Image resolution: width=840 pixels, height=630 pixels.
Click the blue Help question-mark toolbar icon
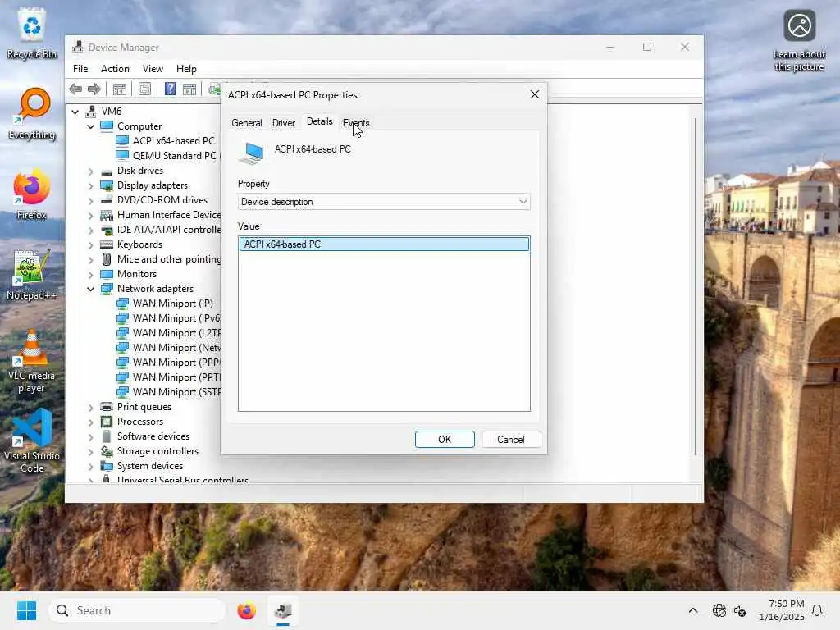(170, 89)
